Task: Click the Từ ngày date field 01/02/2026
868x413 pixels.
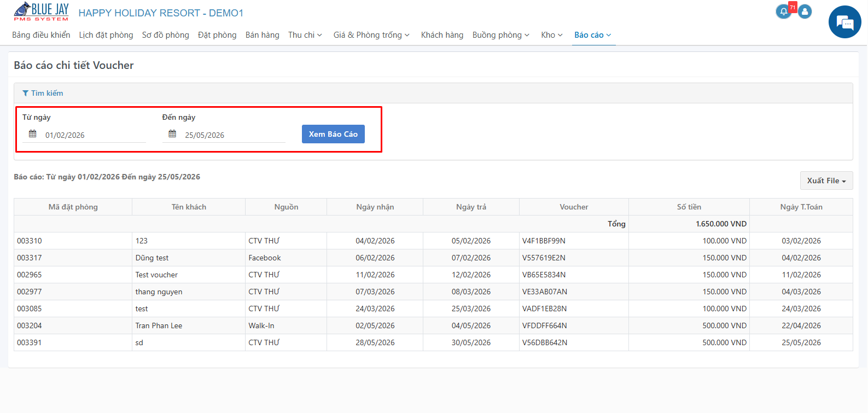Action: click(x=84, y=135)
